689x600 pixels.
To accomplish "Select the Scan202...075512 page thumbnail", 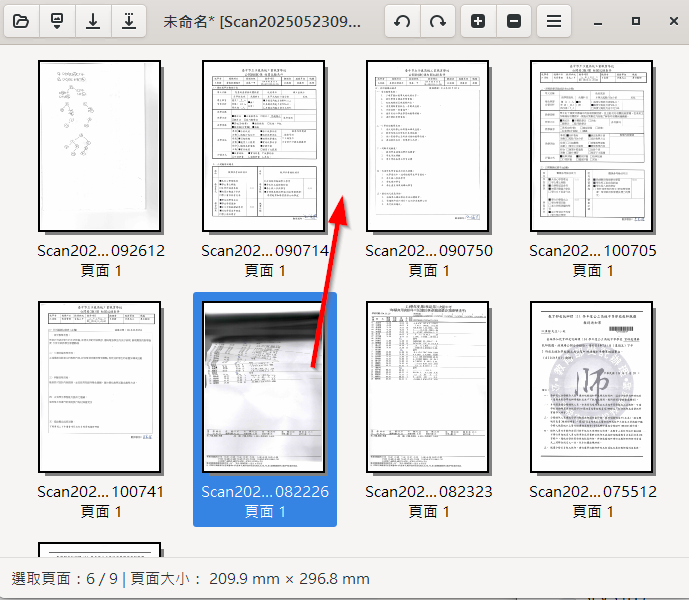I will pyautogui.click(x=592, y=386).
